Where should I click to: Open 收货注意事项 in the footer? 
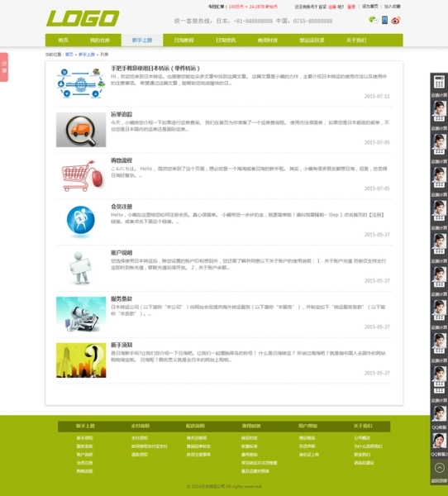[198, 455]
